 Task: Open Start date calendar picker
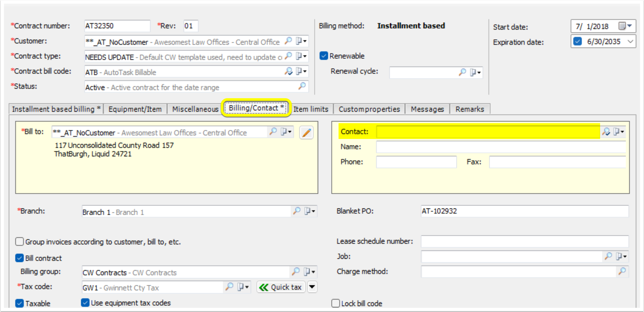click(x=625, y=26)
